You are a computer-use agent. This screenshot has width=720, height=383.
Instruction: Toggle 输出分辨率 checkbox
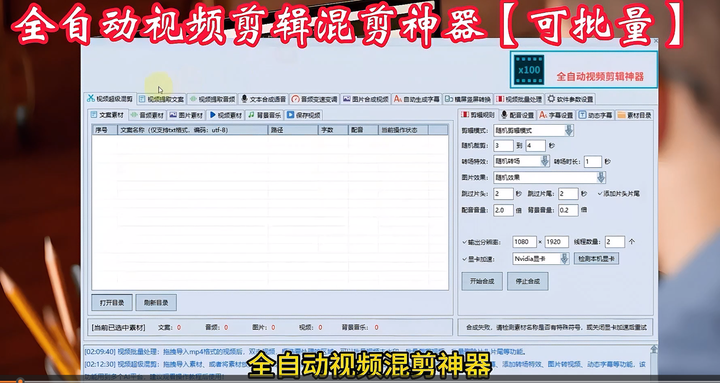[x=481, y=242]
